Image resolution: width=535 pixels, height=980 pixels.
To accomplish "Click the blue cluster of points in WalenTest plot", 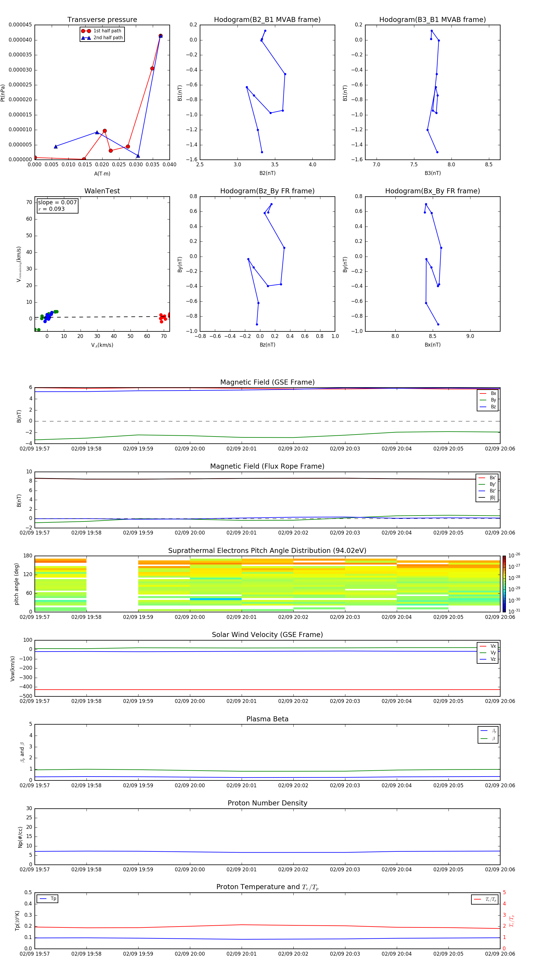I will point(48,317).
